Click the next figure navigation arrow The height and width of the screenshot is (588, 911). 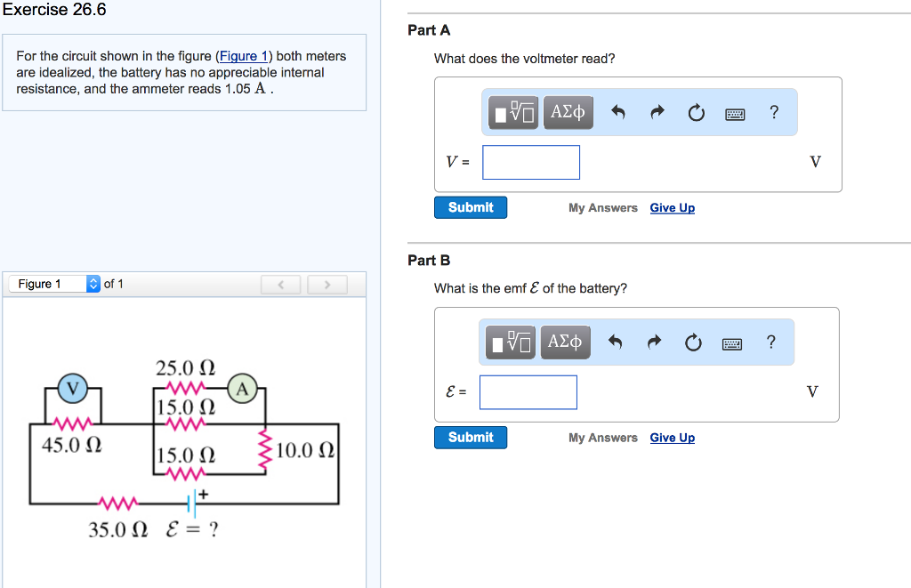[x=327, y=283]
